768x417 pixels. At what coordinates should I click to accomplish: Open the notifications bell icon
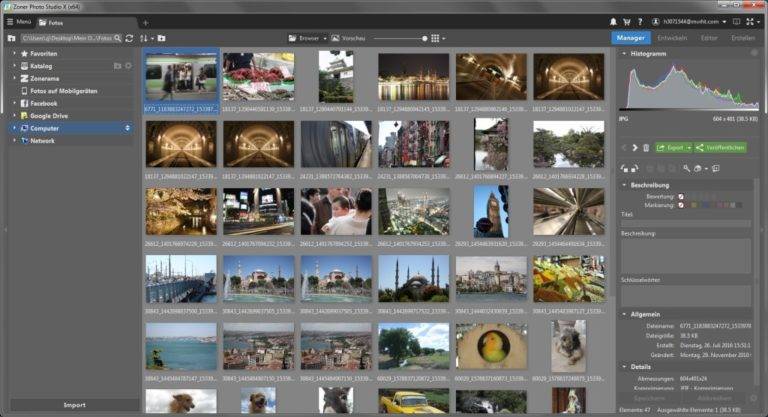(613, 22)
